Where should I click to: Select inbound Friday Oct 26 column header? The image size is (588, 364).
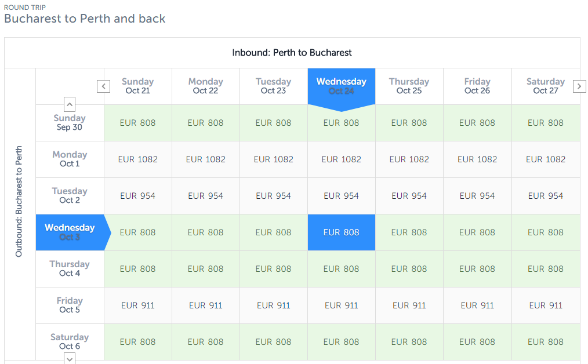coord(477,86)
